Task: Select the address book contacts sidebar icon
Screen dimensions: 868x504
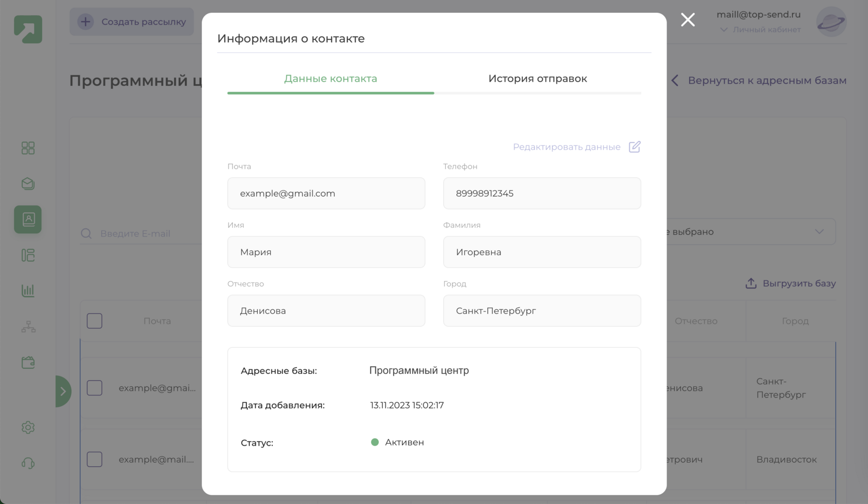Action: point(28,219)
